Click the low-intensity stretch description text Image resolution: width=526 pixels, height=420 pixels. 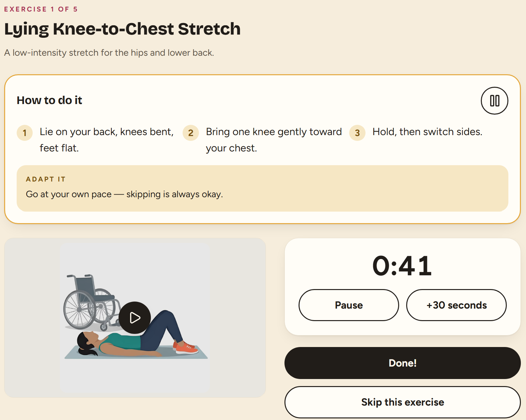point(109,52)
